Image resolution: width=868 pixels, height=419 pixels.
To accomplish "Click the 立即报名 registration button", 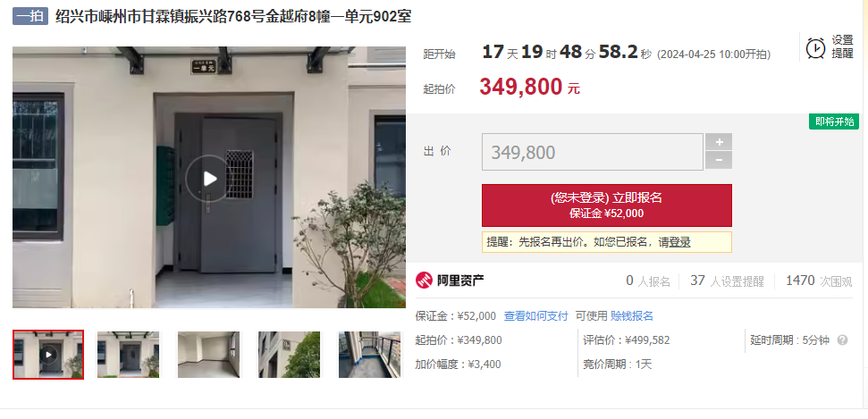I will [x=607, y=205].
